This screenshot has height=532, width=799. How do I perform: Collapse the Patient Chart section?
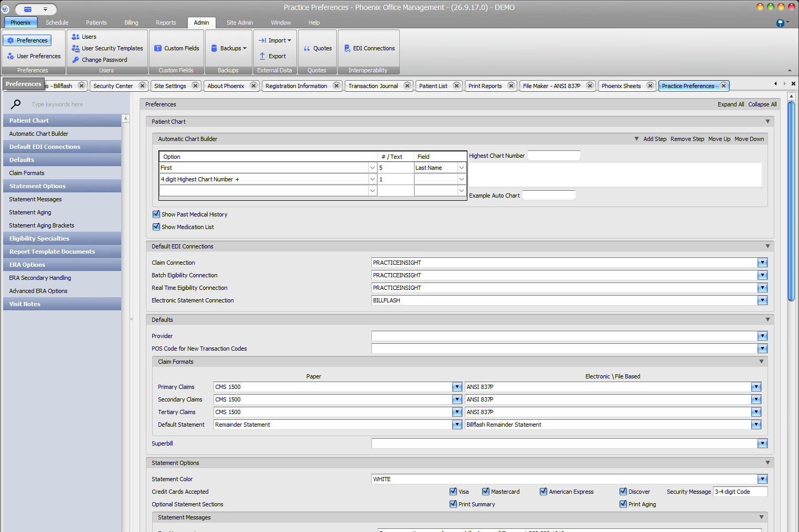click(x=768, y=122)
